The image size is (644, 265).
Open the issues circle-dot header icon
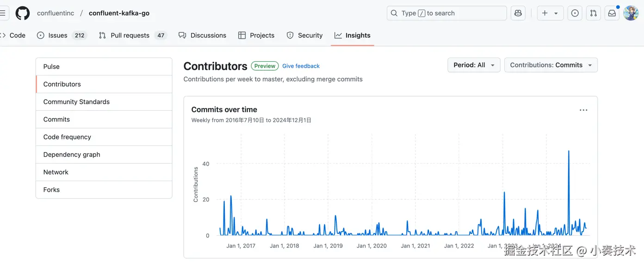click(x=575, y=13)
